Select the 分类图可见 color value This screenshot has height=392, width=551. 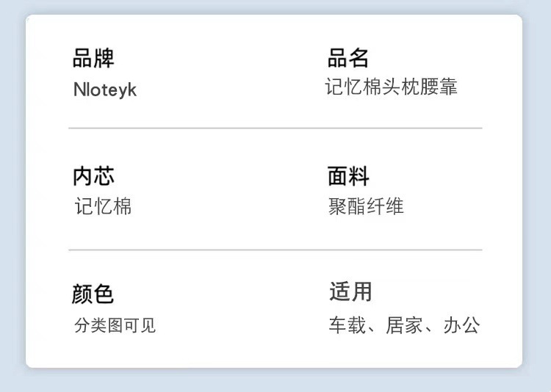click(x=115, y=325)
